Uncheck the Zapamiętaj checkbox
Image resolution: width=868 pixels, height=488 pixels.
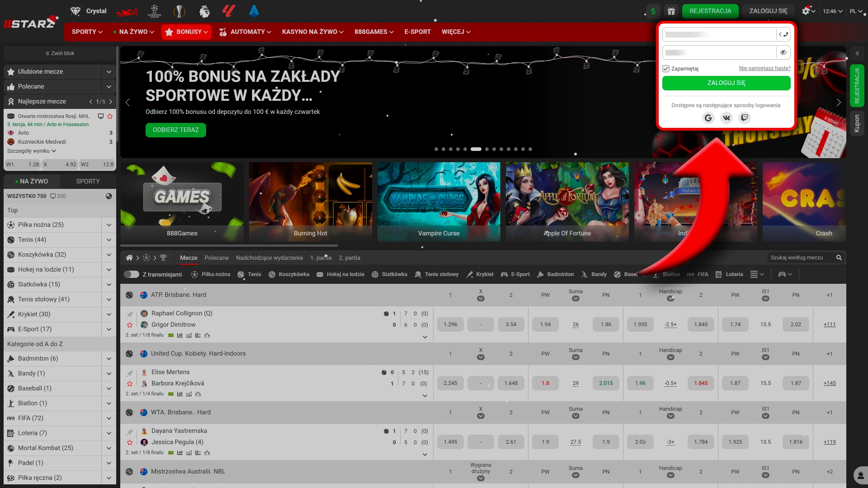pyautogui.click(x=666, y=68)
